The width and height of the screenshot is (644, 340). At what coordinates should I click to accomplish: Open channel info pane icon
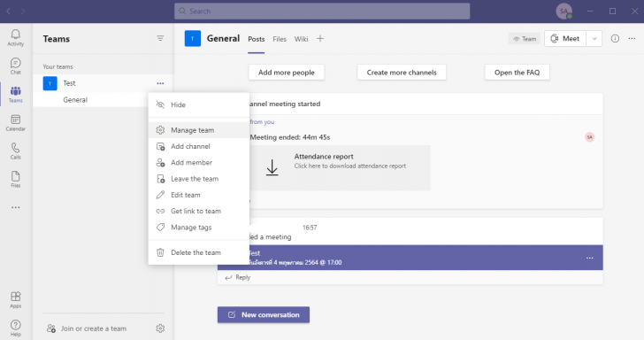[x=615, y=38]
